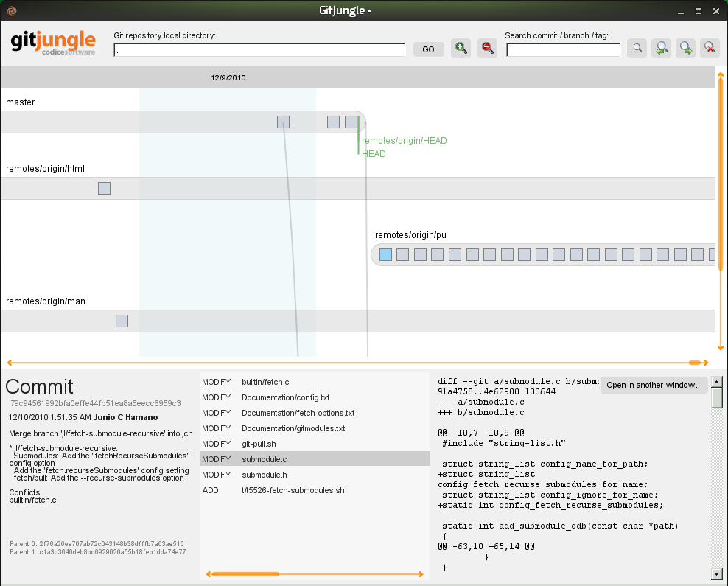
Task: Click the remotes/origin/HEAD green label
Action: tap(404, 141)
